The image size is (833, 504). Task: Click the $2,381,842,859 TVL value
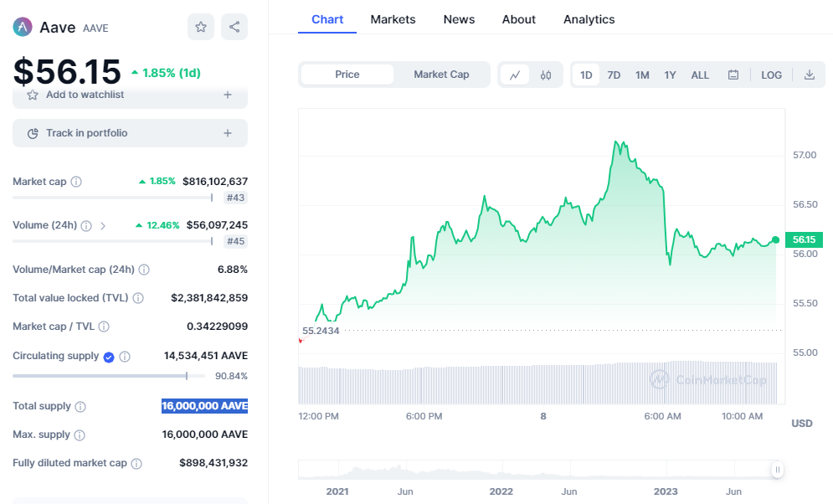click(x=209, y=298)
